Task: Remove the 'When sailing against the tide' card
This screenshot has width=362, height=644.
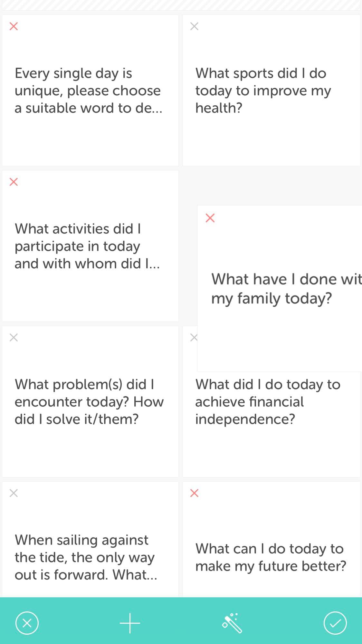Action: [x=14, y=493]
